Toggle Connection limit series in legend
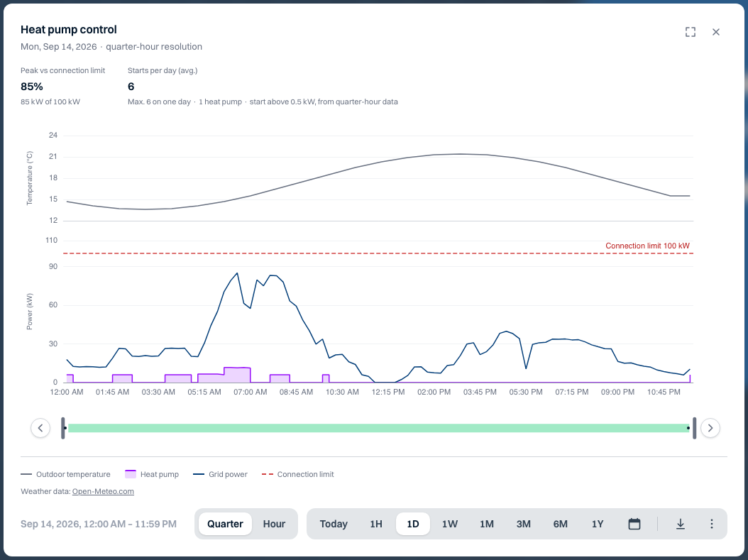Image resolution: width=748 pixels, height=560 pixels. pos(297,474)
